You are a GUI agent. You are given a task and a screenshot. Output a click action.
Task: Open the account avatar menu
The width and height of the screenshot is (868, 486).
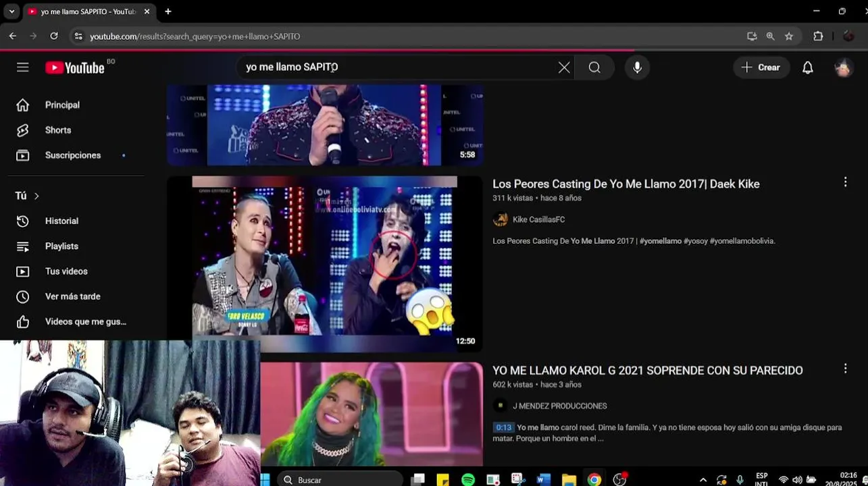pos(843,67)
